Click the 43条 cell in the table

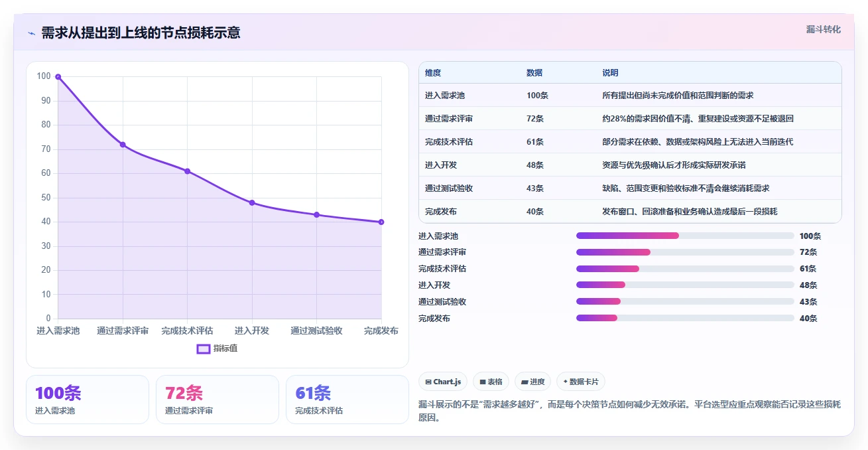(x=535, y=188)
